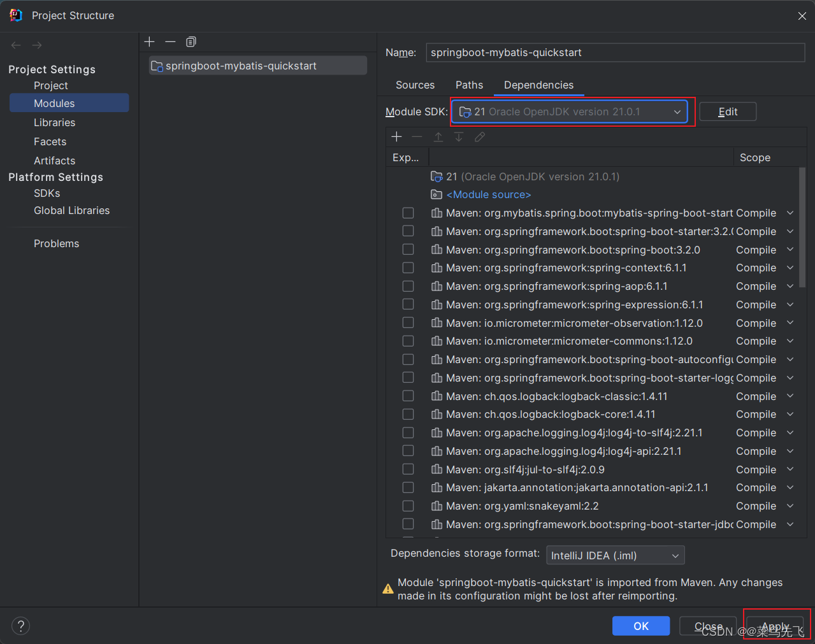The height and width of the screenshot is (644, 815).
Task: Check export box for spring-boot-starter:3.2
Action: click(x=408, y=231)
